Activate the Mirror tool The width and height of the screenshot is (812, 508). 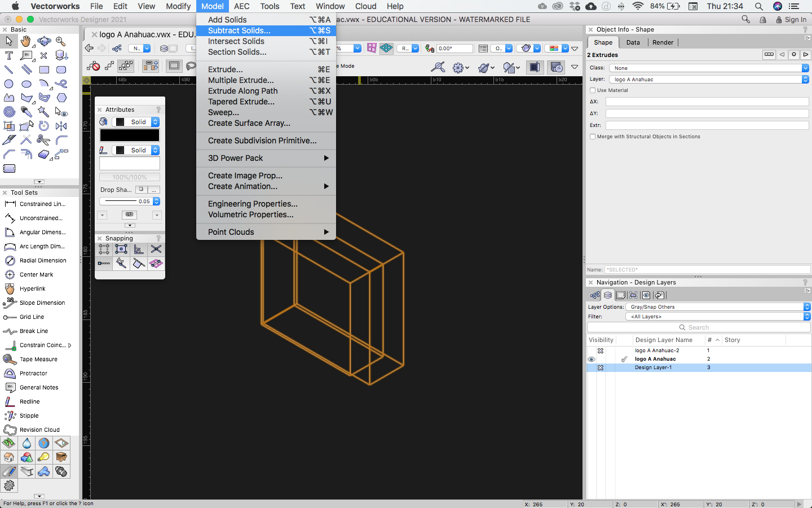[x=61, y=126]
